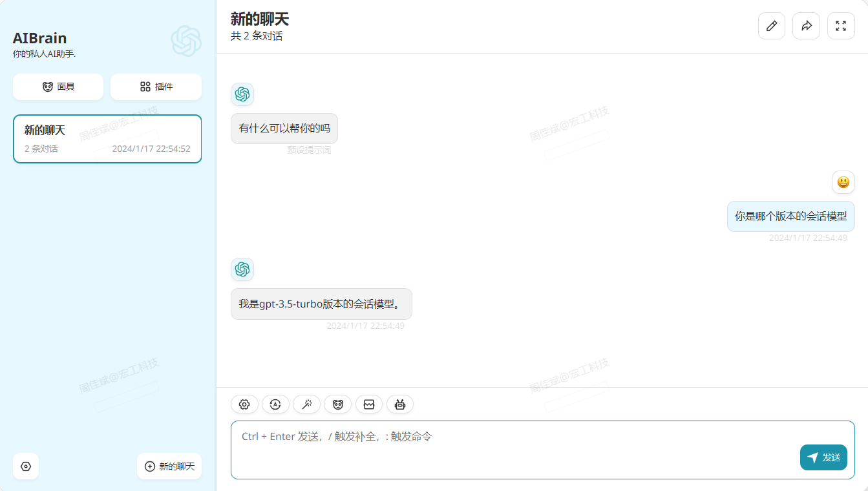Click the robot model selector icon

click(x=400, y=404)
